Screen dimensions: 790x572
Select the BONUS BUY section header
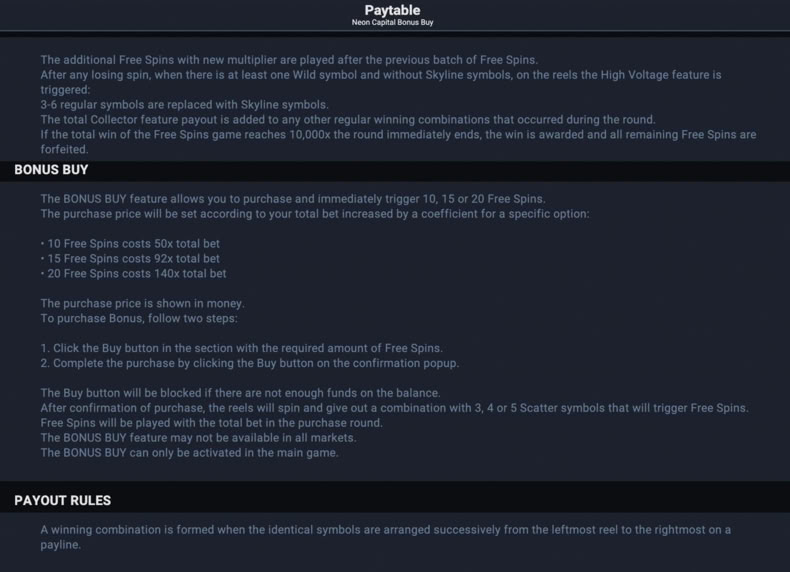tap(51, 170)
